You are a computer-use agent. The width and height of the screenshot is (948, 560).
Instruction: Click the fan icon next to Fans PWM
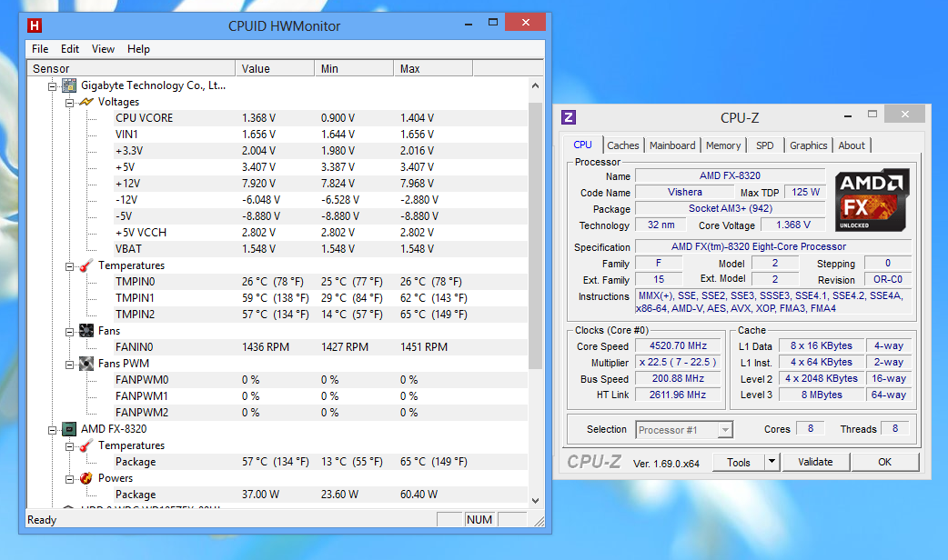(x=86, y=363)
